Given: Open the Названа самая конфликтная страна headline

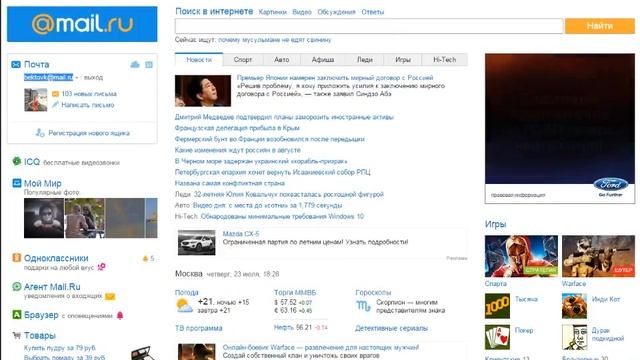Looking at the screenshot, I should click(230, 183).
